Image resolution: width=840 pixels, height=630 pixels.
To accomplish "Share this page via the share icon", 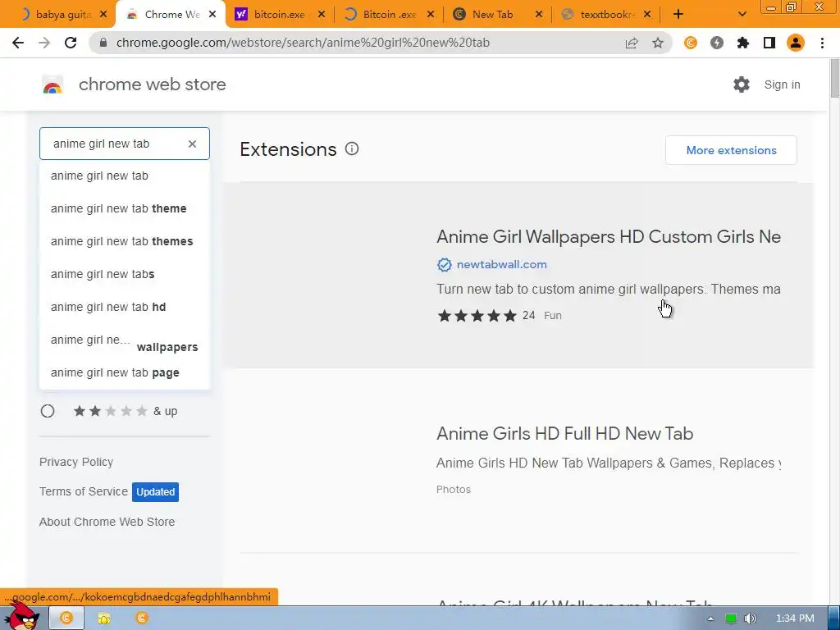I will pyautogui.click(x=632, y=43).
